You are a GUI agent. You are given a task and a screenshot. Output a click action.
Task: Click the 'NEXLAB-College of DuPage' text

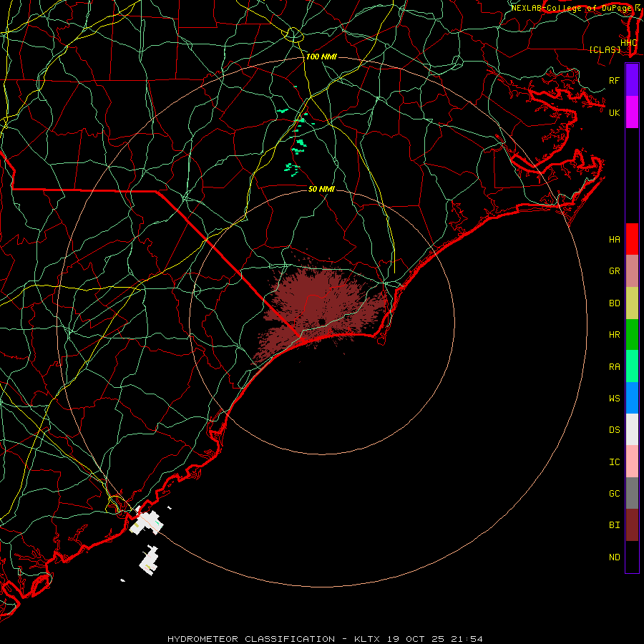(570, 8)
